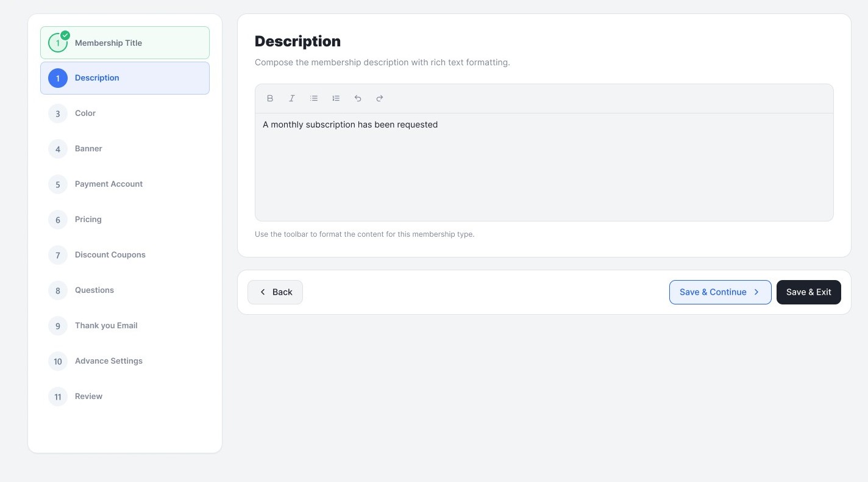Click the Back button
The image size is (868, 482).
click(275, 292)
